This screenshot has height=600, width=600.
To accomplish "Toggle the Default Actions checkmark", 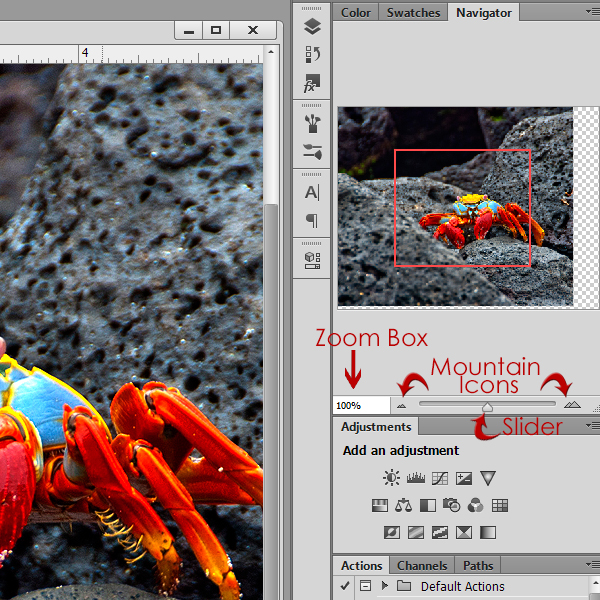I will coord(345,586).
